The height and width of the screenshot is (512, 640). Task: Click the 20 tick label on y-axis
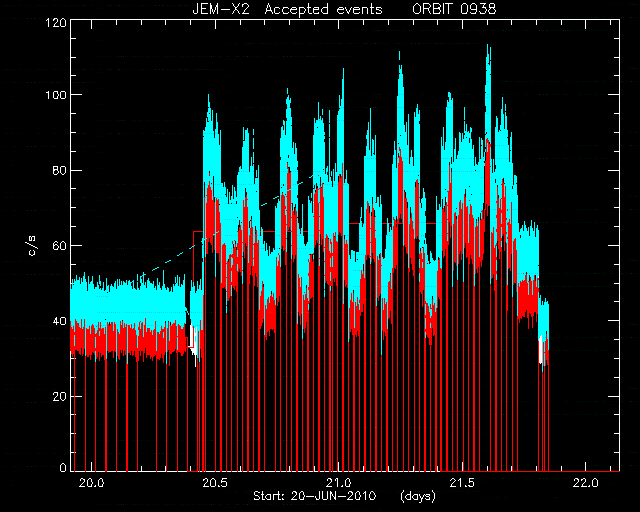pos(59,397)
